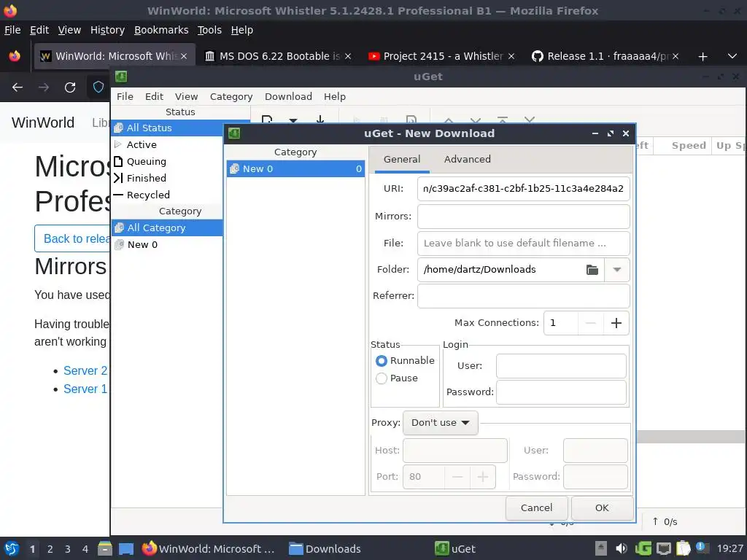Select New 0 category in dialog list
This screenshot has width=747, height=560.
[296, 168]
